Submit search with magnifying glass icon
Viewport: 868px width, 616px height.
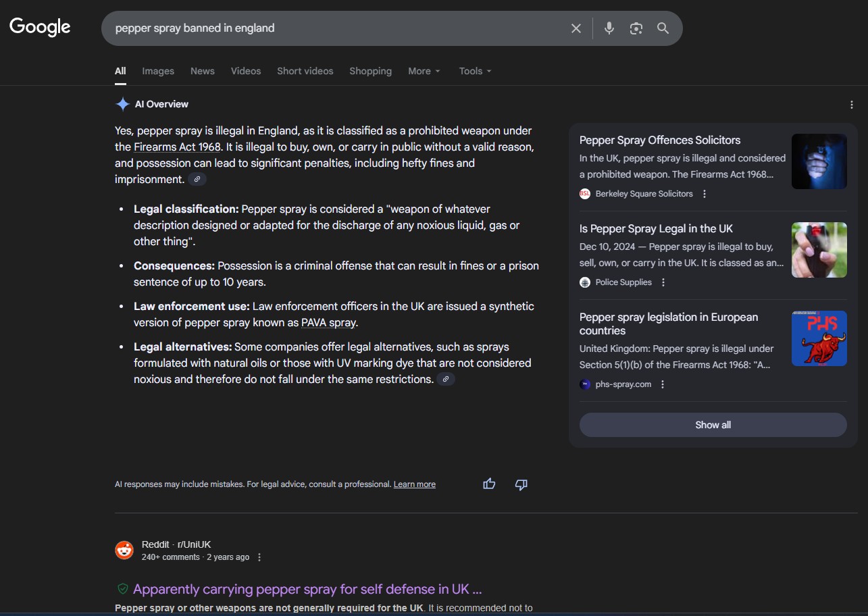[663, 28]
